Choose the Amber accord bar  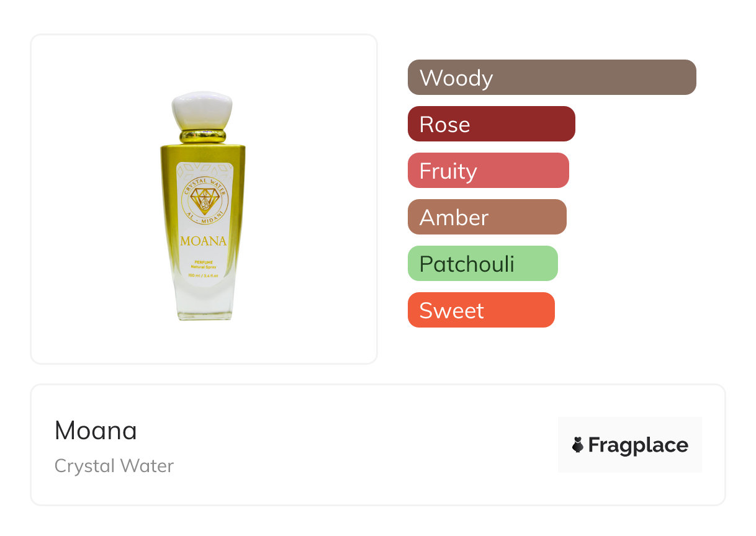pos(487,217)
